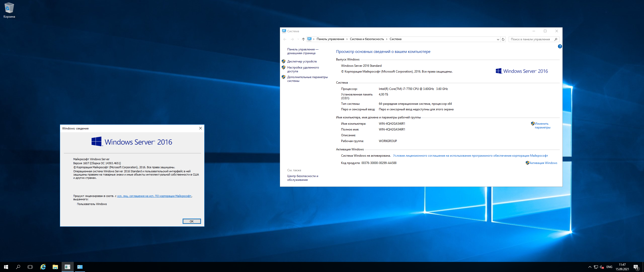Switch to the System control panel taskbar item

80,267
